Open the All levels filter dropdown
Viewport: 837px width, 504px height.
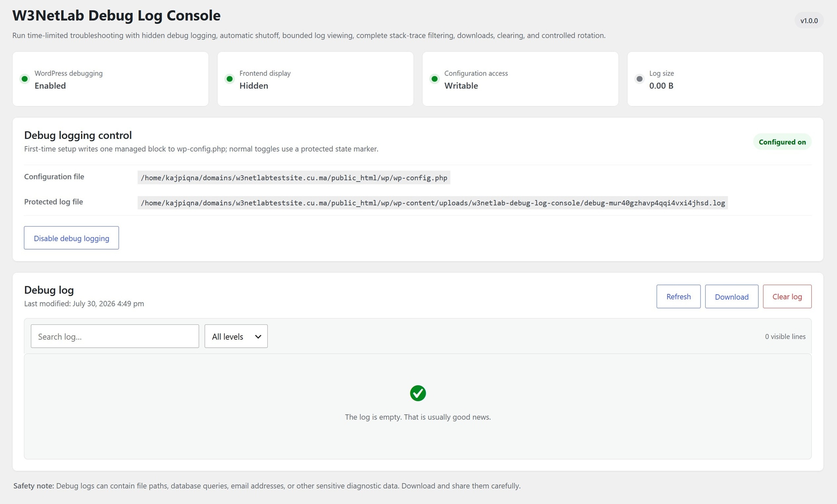pyautogui.click(x=236, y=336)
